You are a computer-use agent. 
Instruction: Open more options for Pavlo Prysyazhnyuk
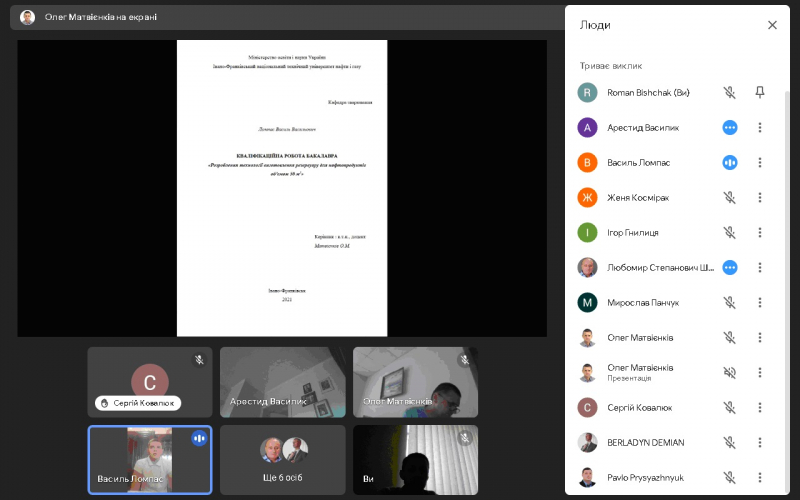760,478
